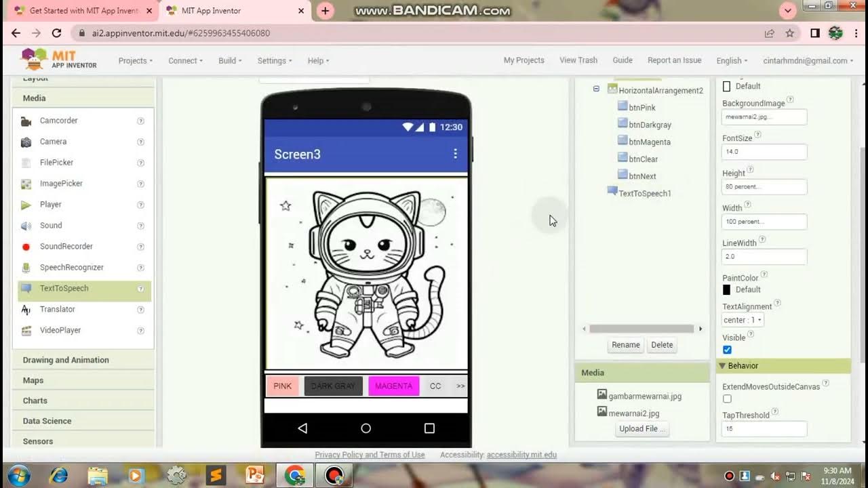This screenshot has height=488, width=868.
Task: Reload the browser page
Action: coord(57,33)
